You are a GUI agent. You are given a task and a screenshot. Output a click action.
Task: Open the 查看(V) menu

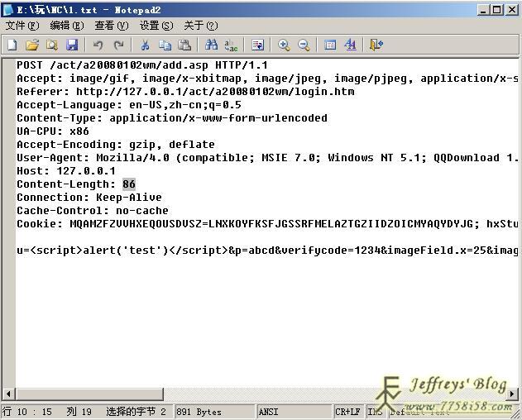112,26
